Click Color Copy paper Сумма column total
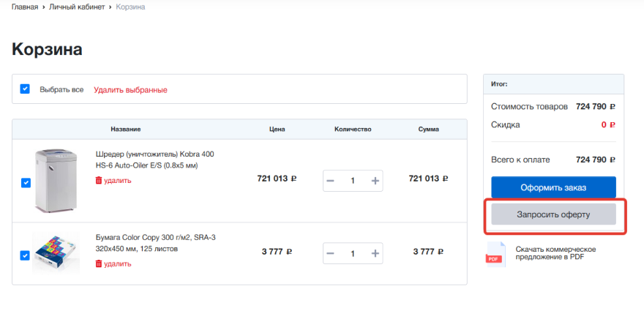 point(428,251)
